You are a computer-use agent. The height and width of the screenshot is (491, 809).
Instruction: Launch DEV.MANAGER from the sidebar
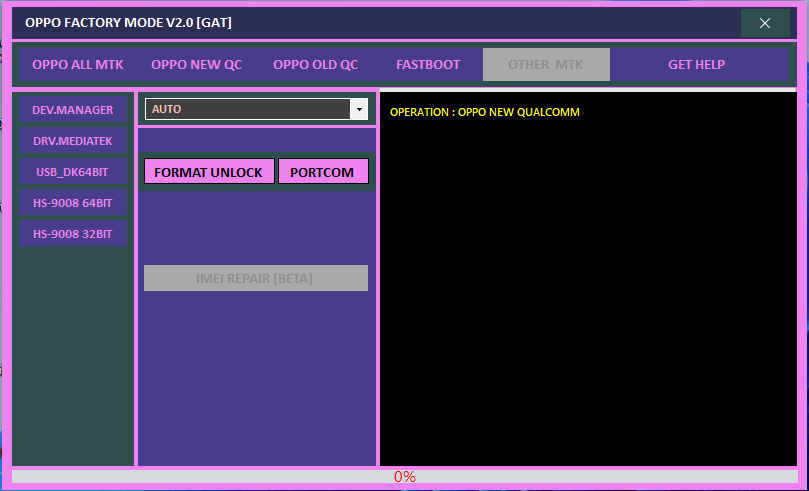(x=73, y=110)
